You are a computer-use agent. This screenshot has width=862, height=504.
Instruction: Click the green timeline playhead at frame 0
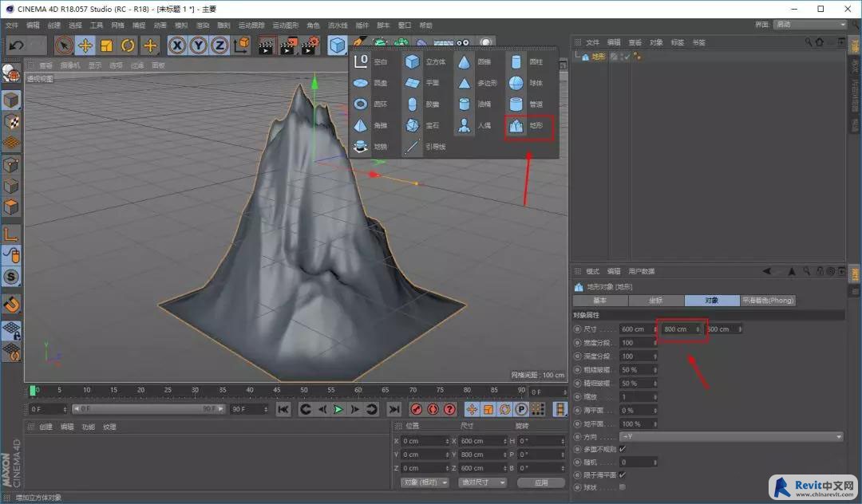tap(33, 390)
